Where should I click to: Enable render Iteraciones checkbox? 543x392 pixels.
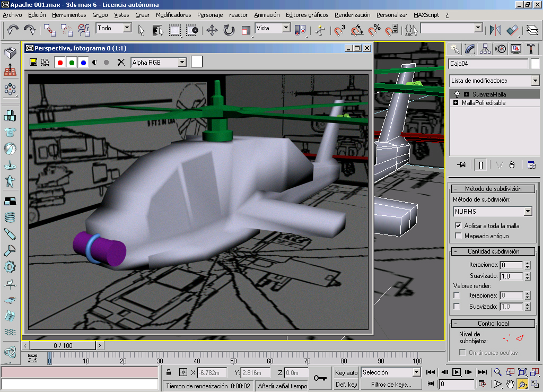457,295
